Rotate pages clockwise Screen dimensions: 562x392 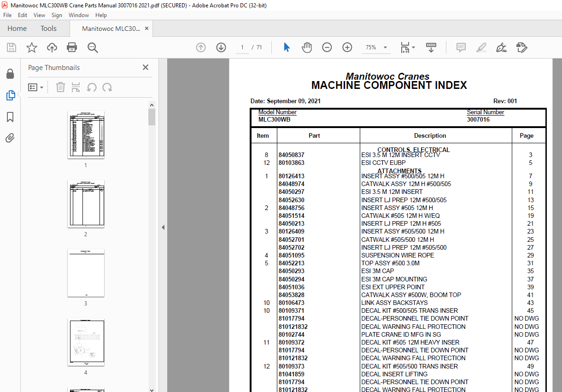click(x=107, y=87)
